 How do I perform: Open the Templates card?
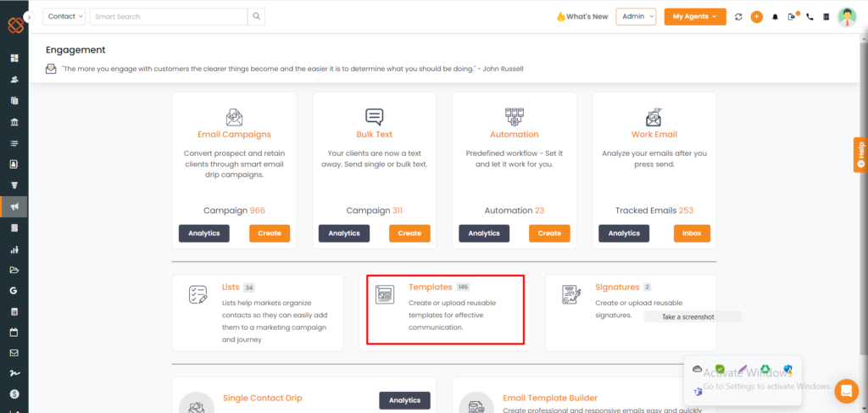pyautogui.click(x=444, y=313)
